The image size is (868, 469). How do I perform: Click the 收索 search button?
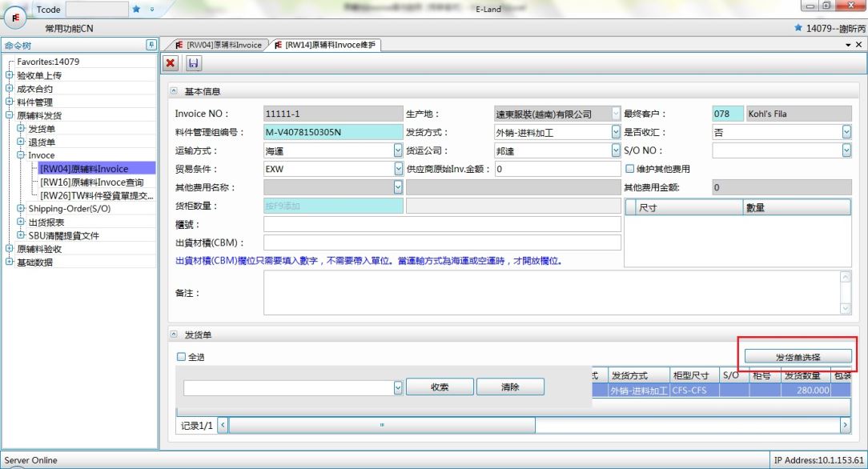pyautogui.click(x=439, y=387)
